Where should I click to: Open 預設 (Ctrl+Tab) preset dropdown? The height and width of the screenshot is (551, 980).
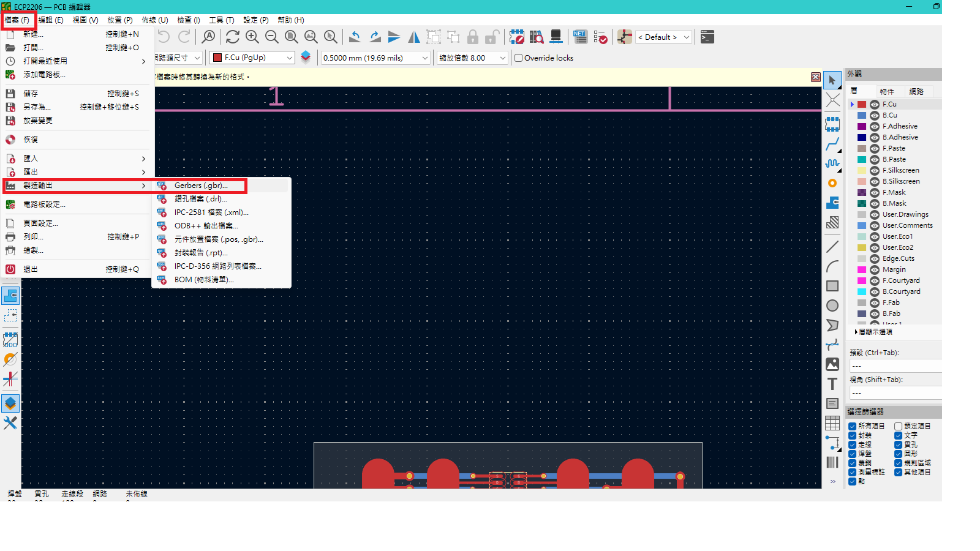895,366
